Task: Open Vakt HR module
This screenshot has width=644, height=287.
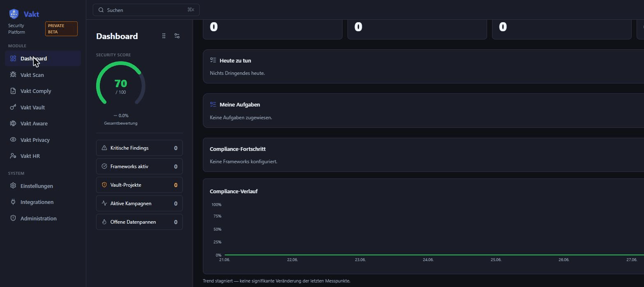Action: [x=43, y=156]
